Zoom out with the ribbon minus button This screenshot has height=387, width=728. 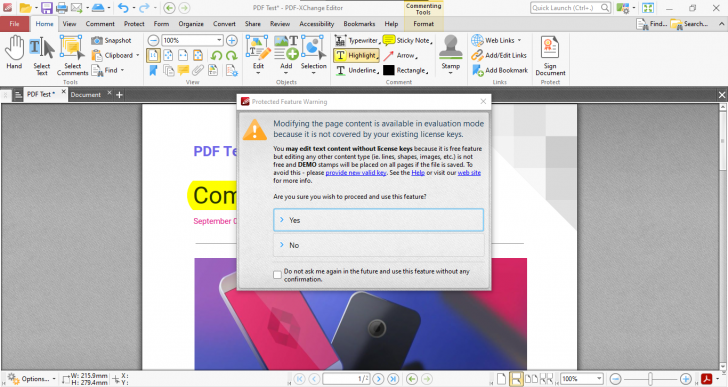pos(153,40)
